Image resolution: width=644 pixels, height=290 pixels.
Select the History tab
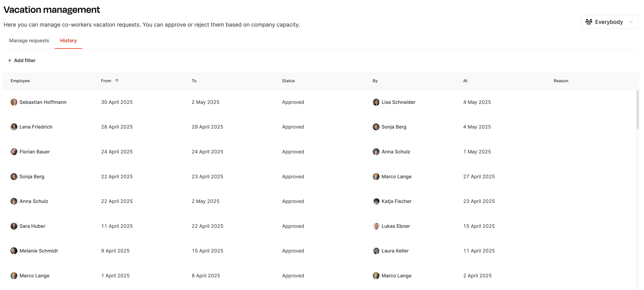(x=68, y=41)
